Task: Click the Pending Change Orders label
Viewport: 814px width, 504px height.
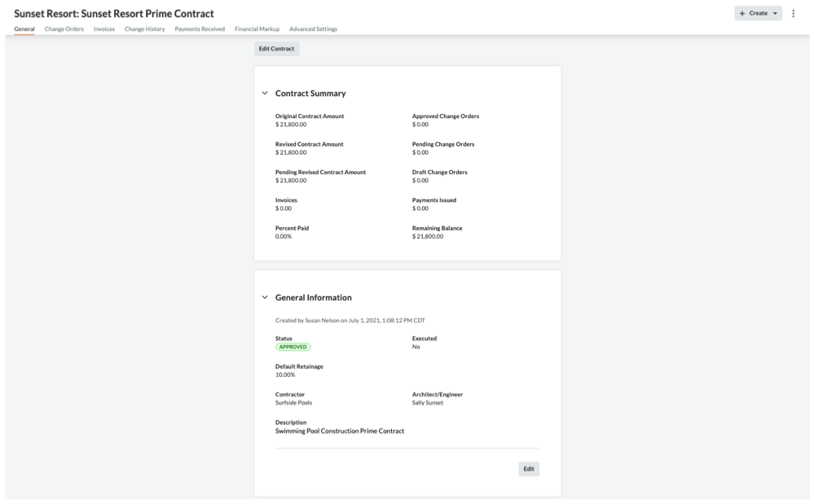Action: [x=443, y=144]
